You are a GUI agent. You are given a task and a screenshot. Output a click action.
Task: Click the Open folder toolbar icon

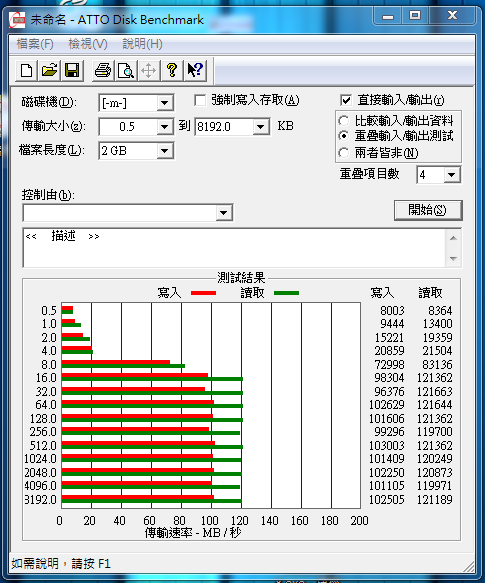(x=49, y=70)
